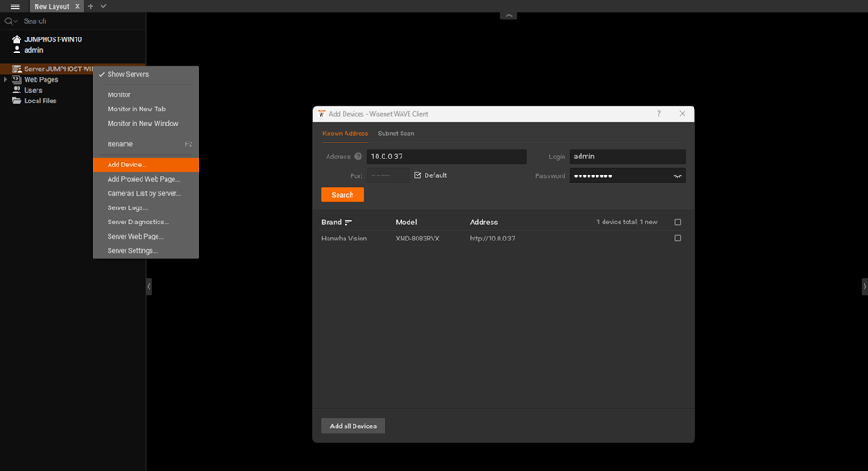Open the Users tree item

(33, 90)
